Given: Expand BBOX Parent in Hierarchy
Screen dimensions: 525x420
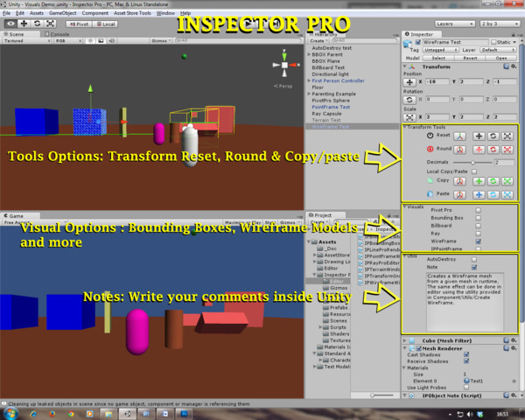Looking at the screenshot, I should tap(309, 54).
